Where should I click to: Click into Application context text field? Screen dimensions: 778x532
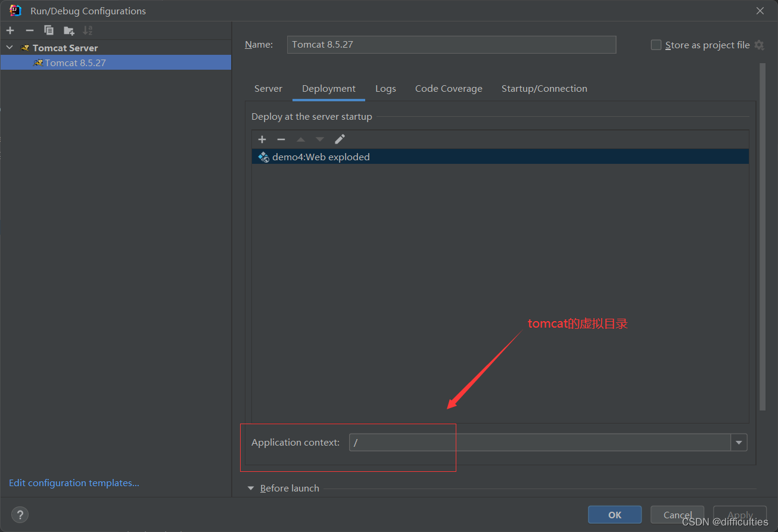pos(540,443)
